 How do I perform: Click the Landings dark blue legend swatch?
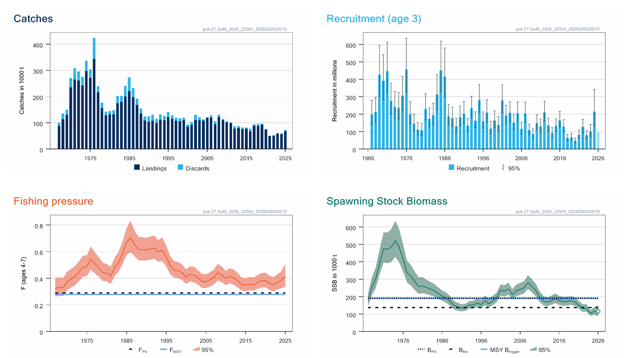(x=137, y=167)
